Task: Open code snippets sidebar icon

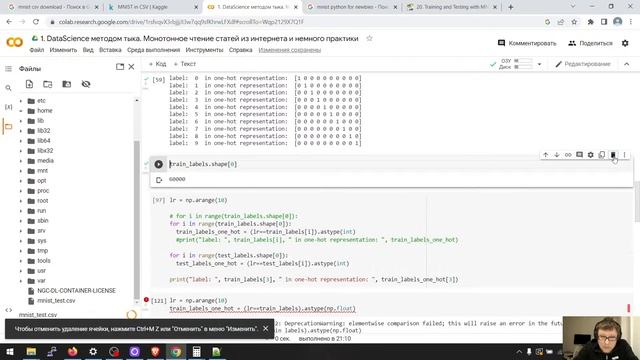Action: [8, 310]
